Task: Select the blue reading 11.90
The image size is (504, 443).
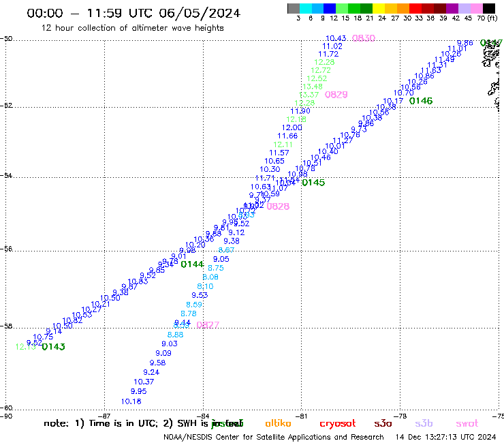Action: pos(300,111)
